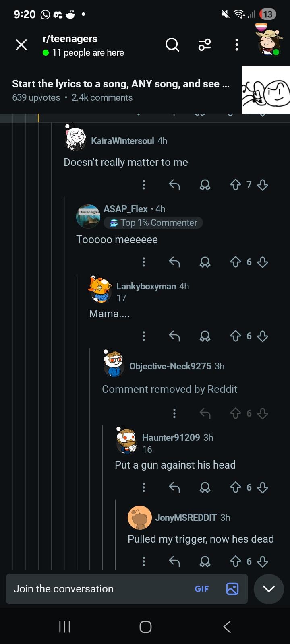
Task: Attach an image using the picture icon
Action: (x=232, y=589)
